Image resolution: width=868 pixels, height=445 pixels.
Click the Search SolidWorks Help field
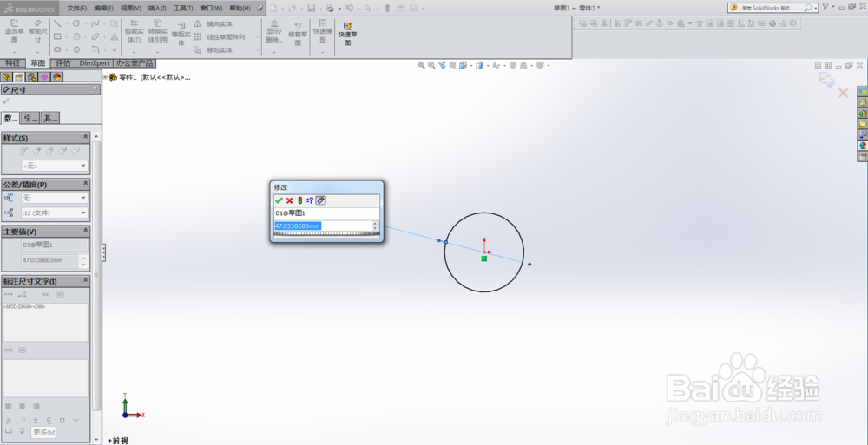click(x=772, y=8)
